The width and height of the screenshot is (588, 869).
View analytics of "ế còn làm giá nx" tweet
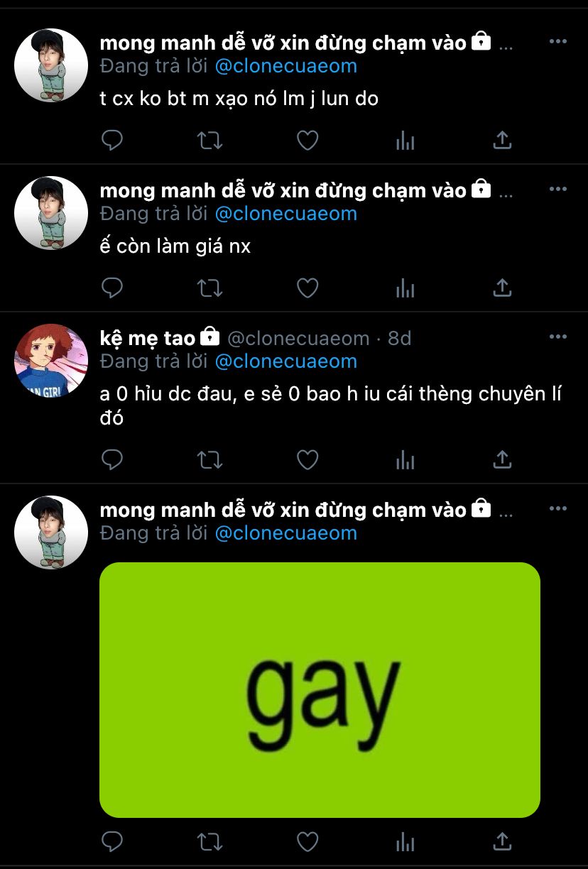(405, 288)
